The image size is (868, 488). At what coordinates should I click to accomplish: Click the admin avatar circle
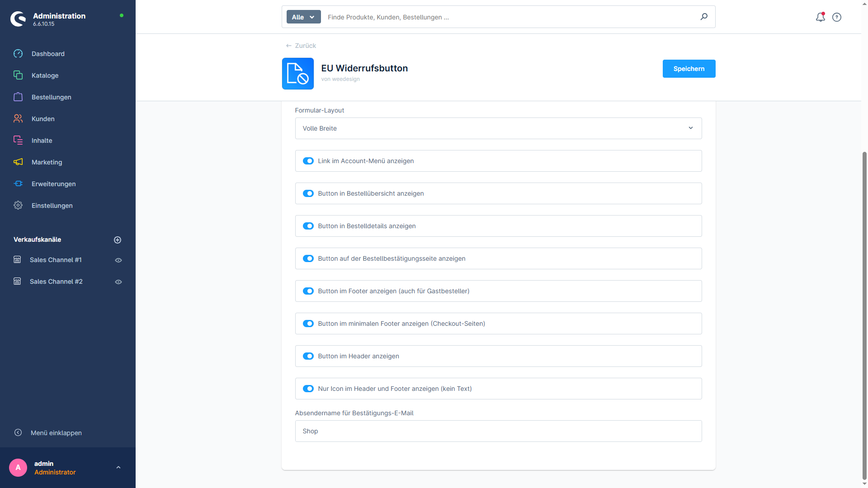[18, 468]
